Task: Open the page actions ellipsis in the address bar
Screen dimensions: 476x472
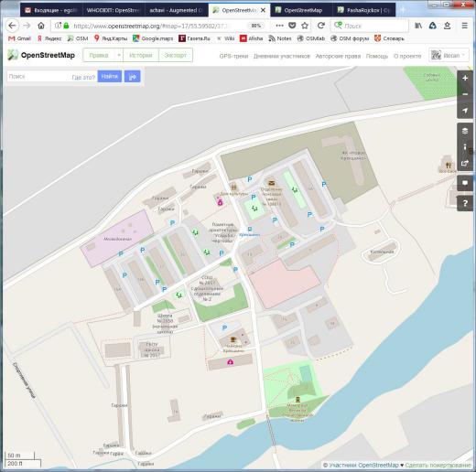Action: point(279,26)
